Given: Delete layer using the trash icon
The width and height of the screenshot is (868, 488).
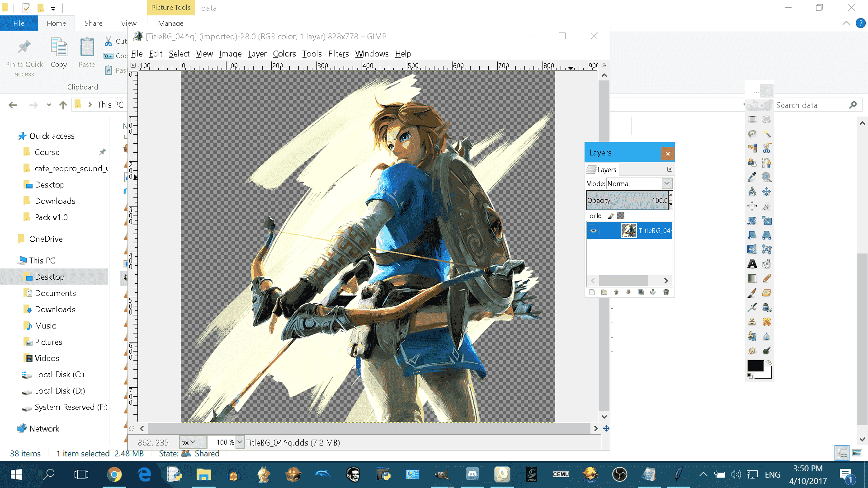Looking at the screenshot, I should point(666,292).
